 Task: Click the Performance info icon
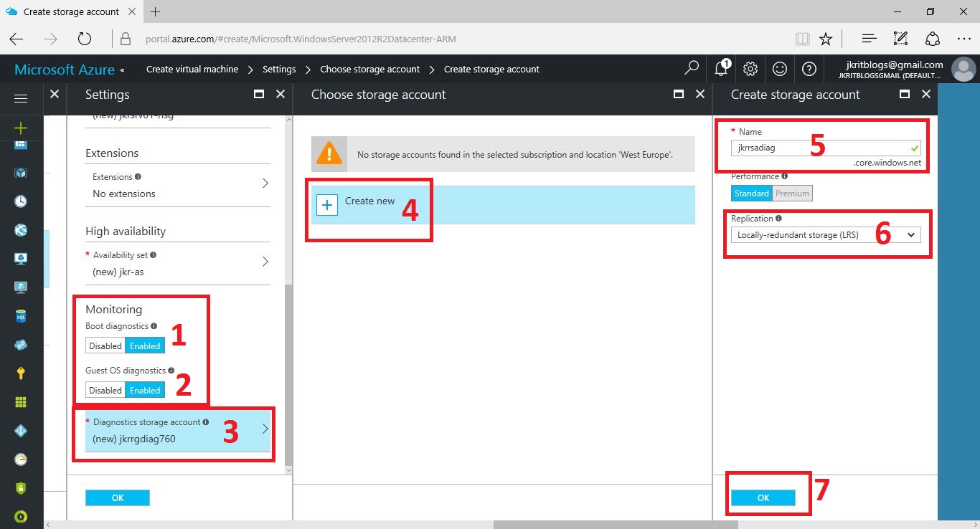(x=784, y=176)
